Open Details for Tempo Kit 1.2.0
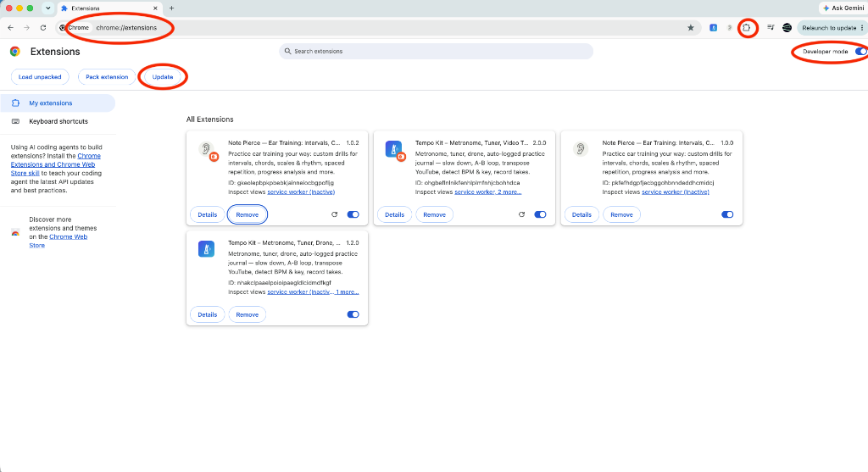Image resolution: width=868 pixels, height=472 pixels. pyautogui.click(x=208, y=314)
